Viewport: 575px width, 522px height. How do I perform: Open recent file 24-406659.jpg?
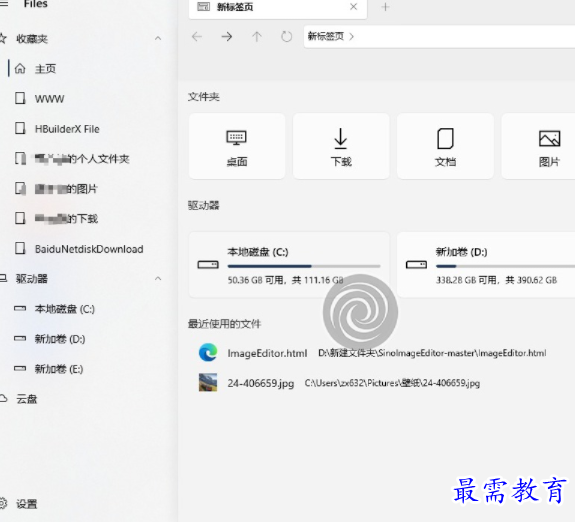pyautogui.click(x=261, y=383)
